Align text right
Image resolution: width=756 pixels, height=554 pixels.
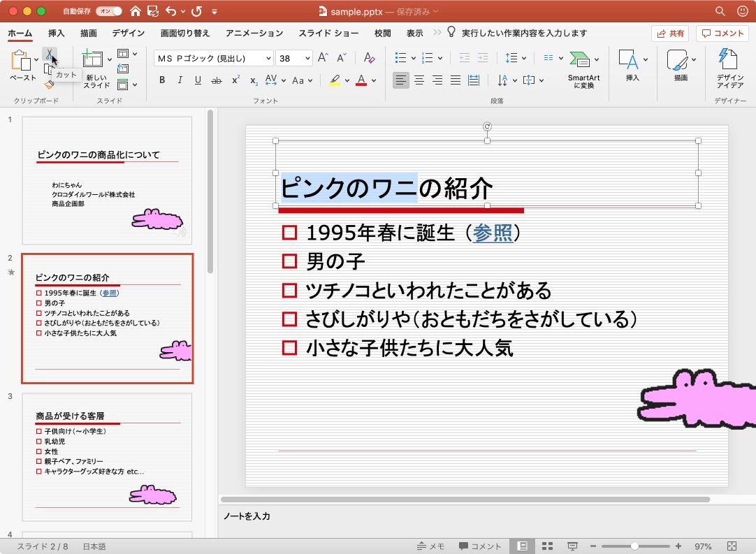click(437, 80)
